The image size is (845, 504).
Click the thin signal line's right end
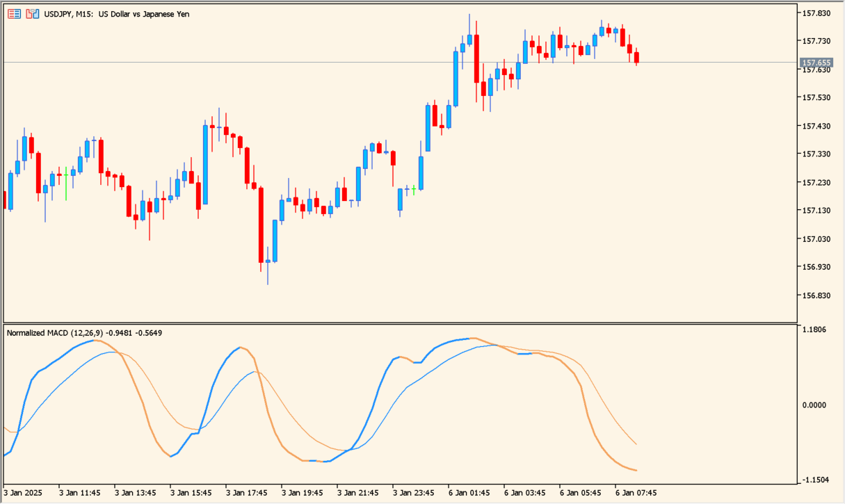tap(636, 444)
